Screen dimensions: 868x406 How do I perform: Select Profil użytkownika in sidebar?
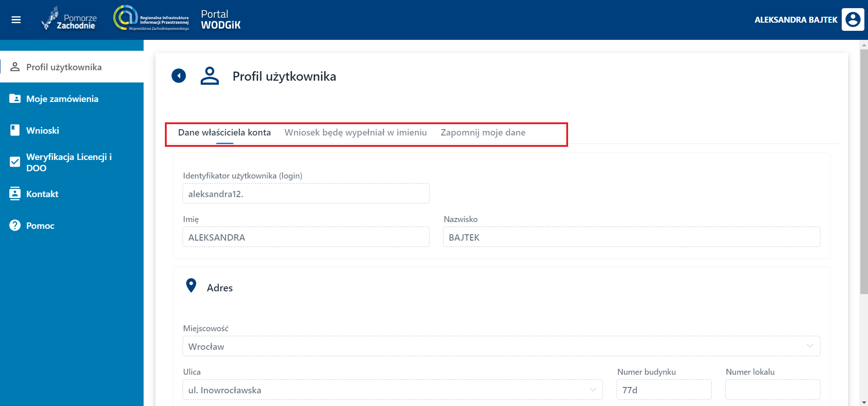pos(72,67)
